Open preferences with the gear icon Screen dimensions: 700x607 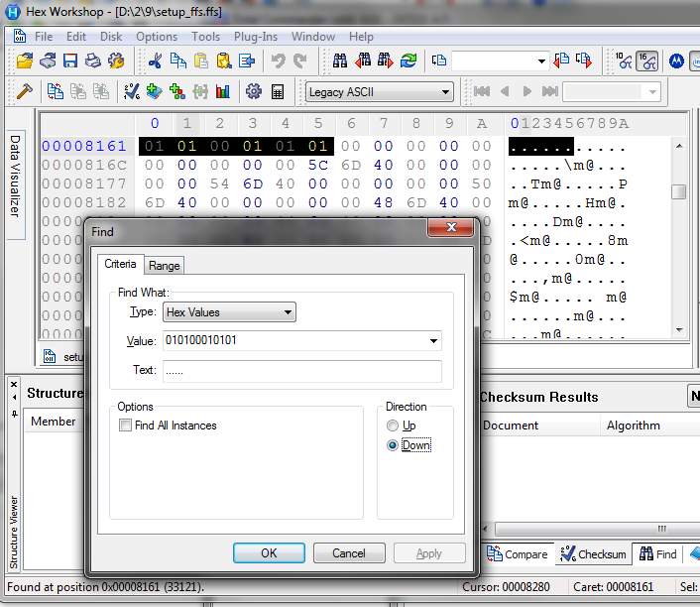coord(254,91)
